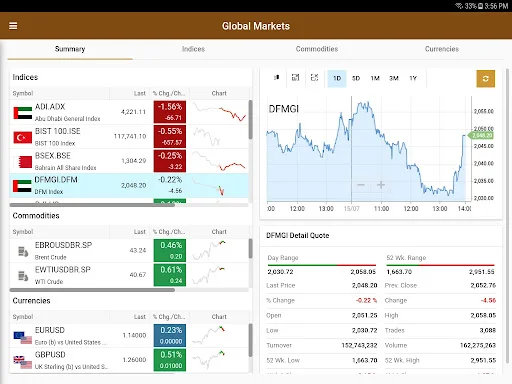The image size is (512, 384).
Task: Select EWTIUSDBR.SP WTI Crude row
Action: [x=129, y=275]
